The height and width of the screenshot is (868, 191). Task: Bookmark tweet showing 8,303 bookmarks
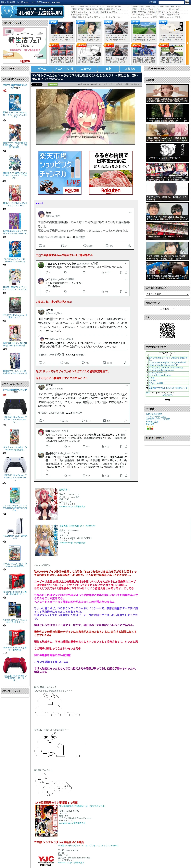(104, 363)
